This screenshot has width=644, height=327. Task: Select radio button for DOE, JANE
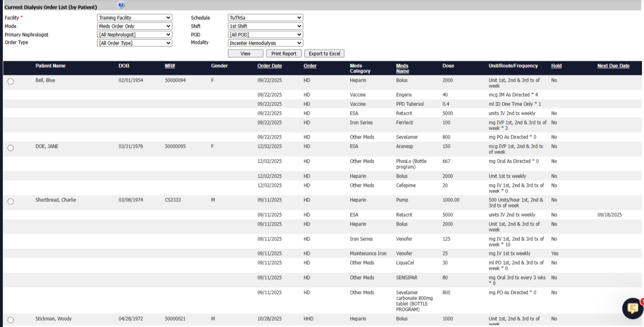(x=11, y=148)
